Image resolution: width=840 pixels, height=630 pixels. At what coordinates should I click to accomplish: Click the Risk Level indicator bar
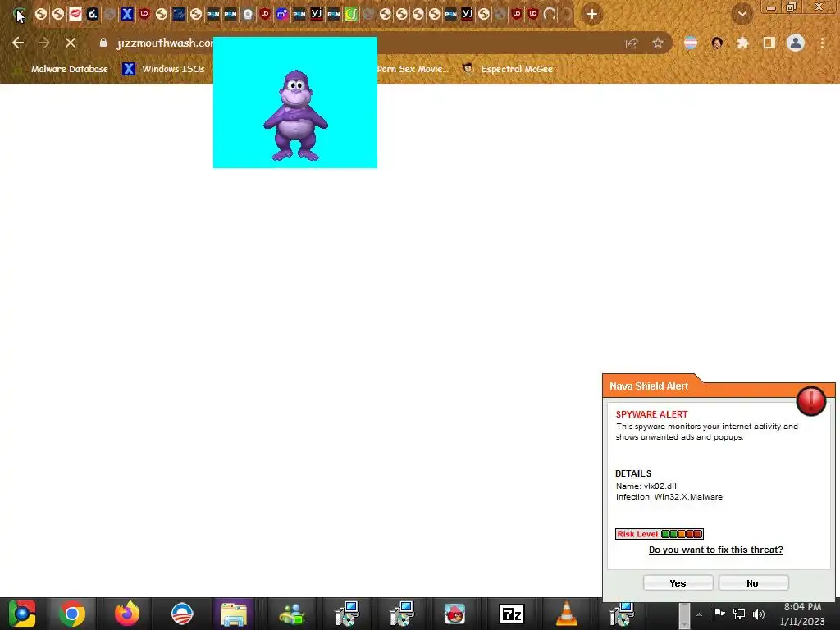(660, 533)
